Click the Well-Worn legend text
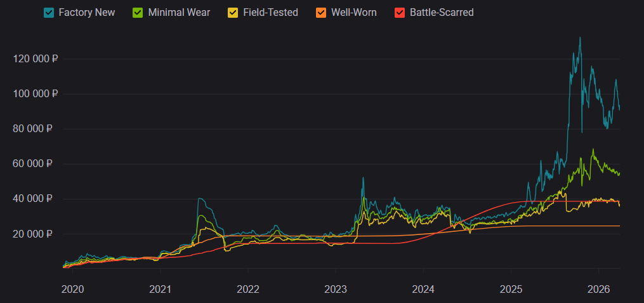 click(x=353, y=13)
